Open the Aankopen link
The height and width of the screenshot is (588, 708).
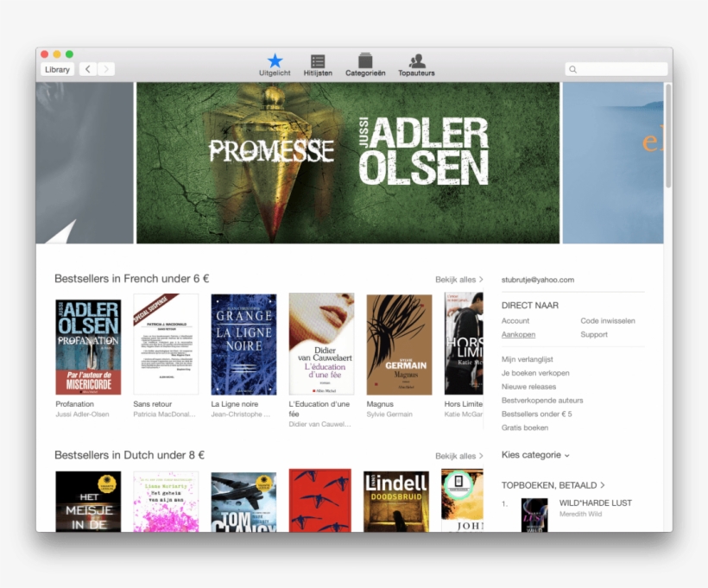pyautogui.click(x=518, y=334)
